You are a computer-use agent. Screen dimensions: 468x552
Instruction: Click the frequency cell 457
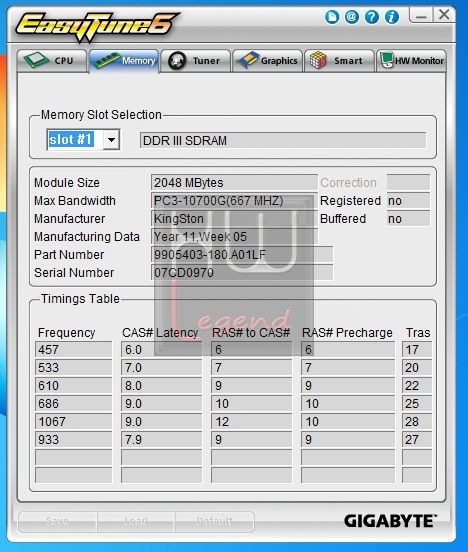(x=74, y=350)
